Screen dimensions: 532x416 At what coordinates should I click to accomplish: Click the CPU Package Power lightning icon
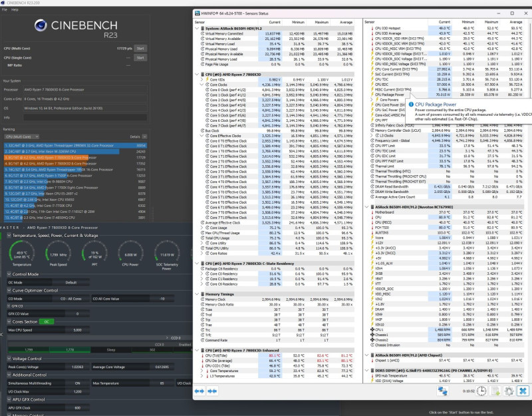click(372, 95)
